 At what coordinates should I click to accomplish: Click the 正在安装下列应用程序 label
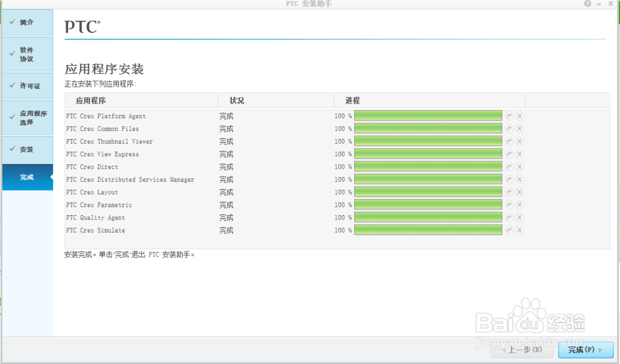(100, 84)
